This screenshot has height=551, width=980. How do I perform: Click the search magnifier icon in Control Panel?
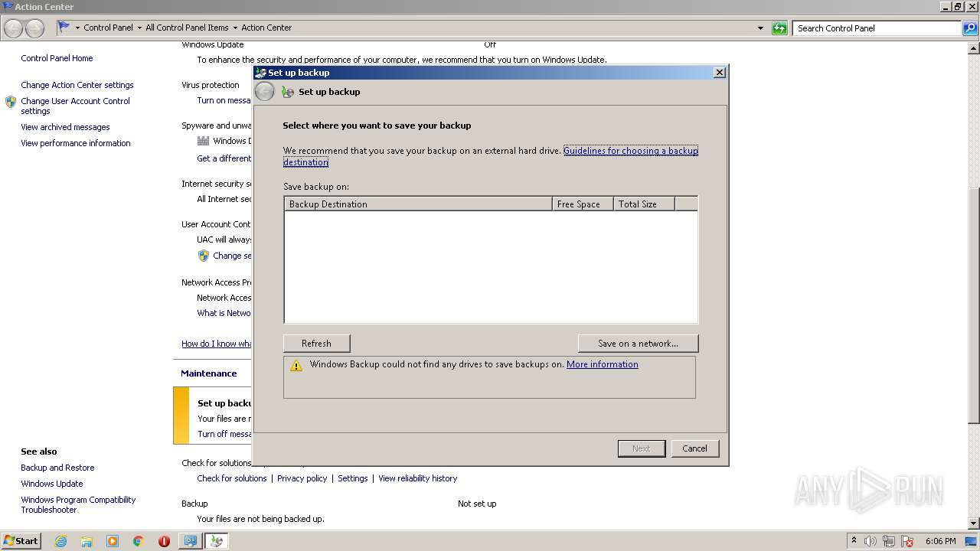point(970,28)
